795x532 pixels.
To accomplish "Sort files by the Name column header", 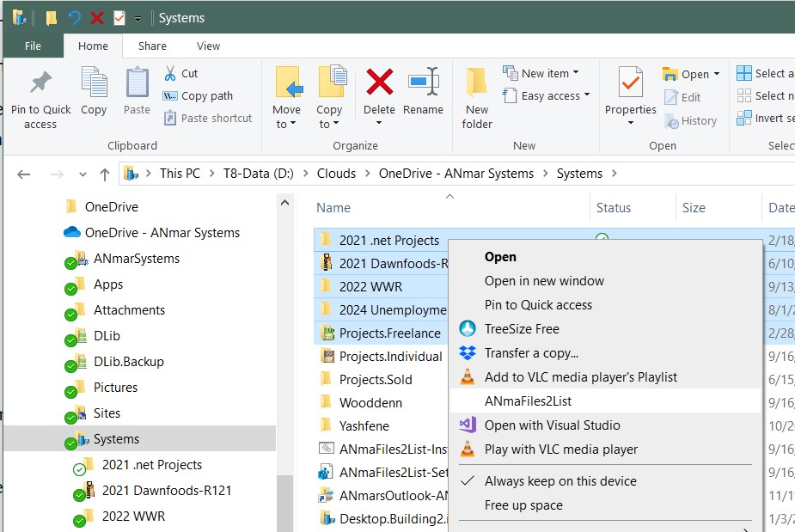I will click(x=333, y=208).
